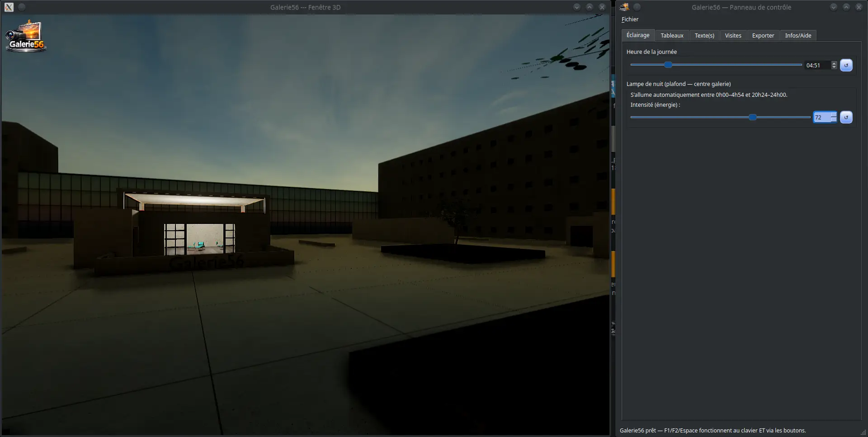Increase the time of day with up arrow
The height and width of the screenshot is (437, 868).
click(x=834, y=63)
